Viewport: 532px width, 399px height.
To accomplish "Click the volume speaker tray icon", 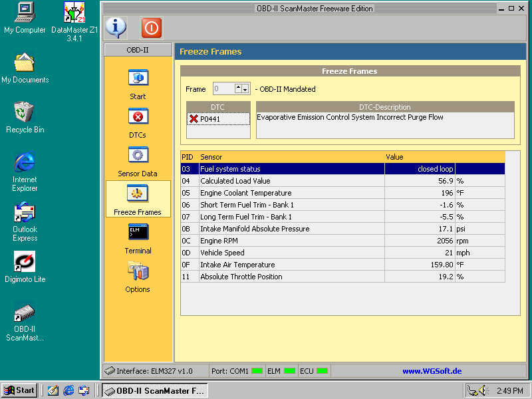I will click(483, 390).
